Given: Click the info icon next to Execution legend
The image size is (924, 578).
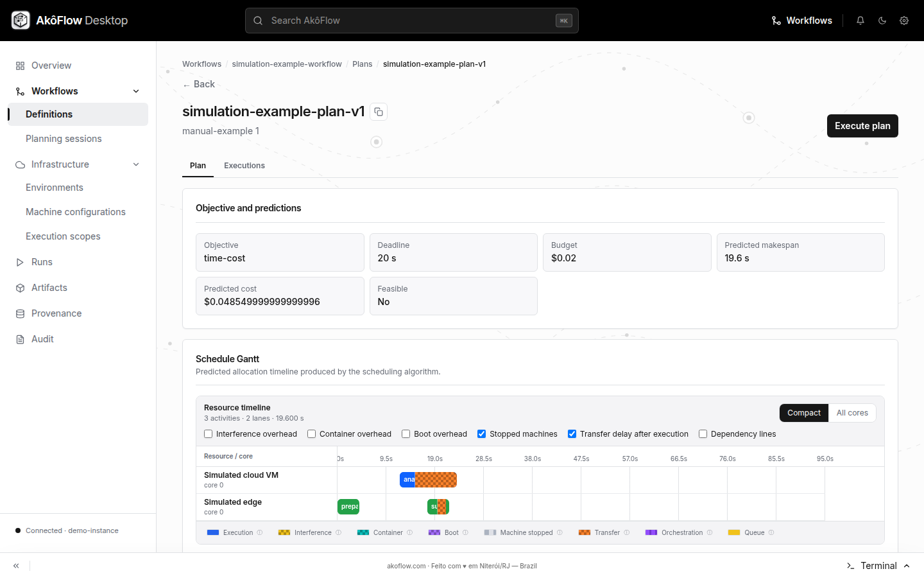Looking at the screenshot, I should coord(260,532).
